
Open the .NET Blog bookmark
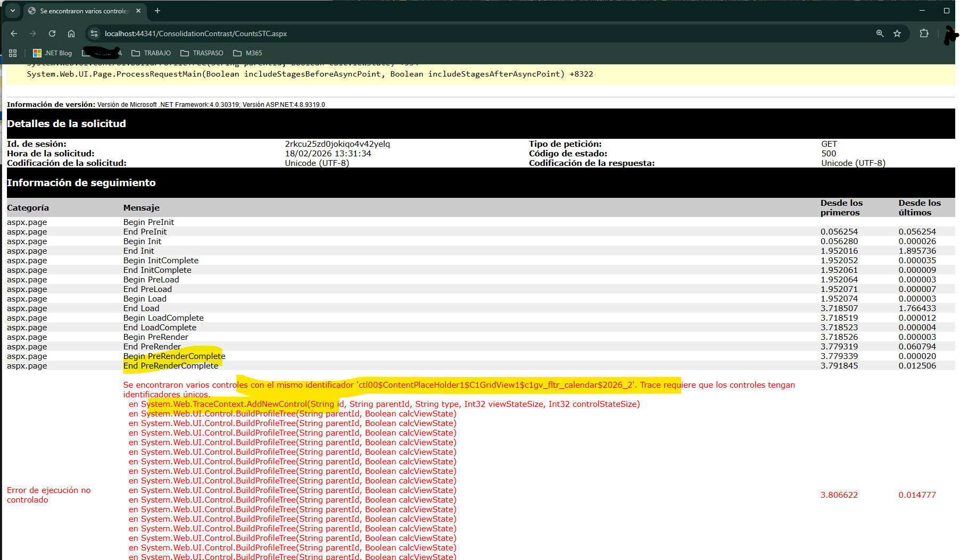click(52, 53)
